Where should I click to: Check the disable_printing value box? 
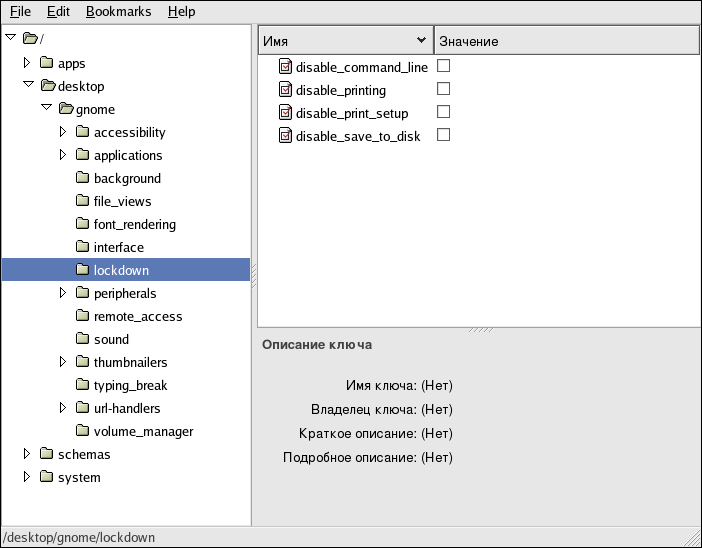pyautogui.click(x=444, y=89)
